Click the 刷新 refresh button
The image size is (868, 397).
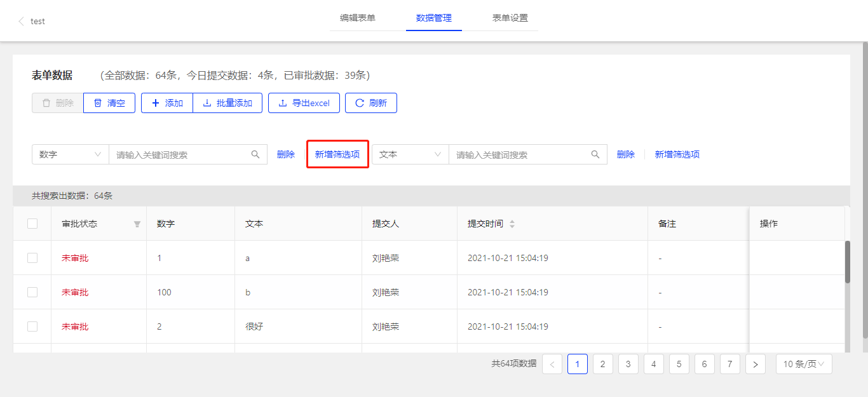coord(371,103)
